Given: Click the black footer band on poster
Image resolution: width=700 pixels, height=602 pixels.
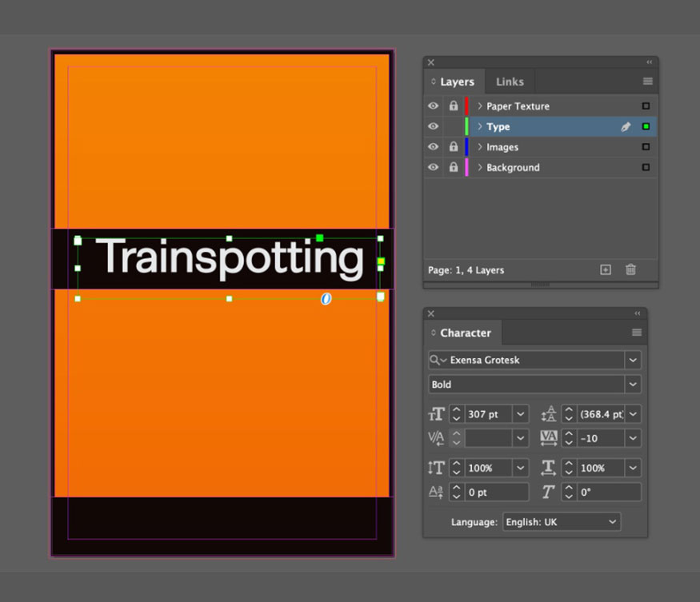Looking at the screenshot, I should tap(222, 526).
